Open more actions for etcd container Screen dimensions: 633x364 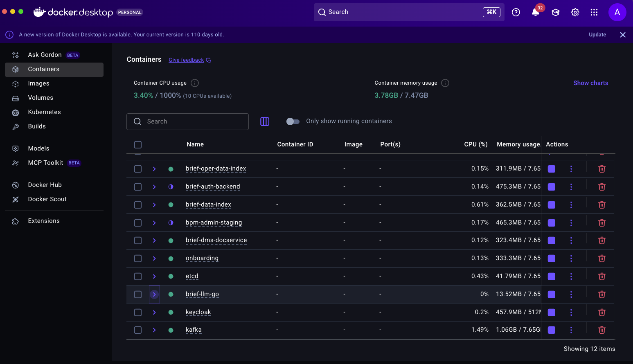[x=571, y=276]
